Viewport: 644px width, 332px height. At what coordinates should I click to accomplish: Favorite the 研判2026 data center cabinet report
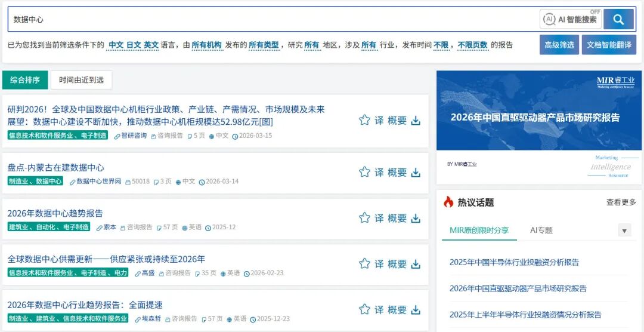coord(364,120)
